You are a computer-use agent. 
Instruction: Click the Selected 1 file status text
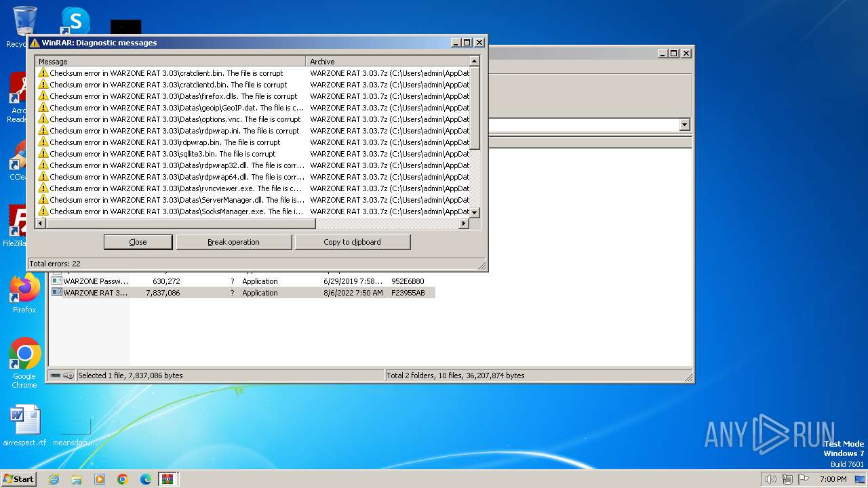(130, 375)
